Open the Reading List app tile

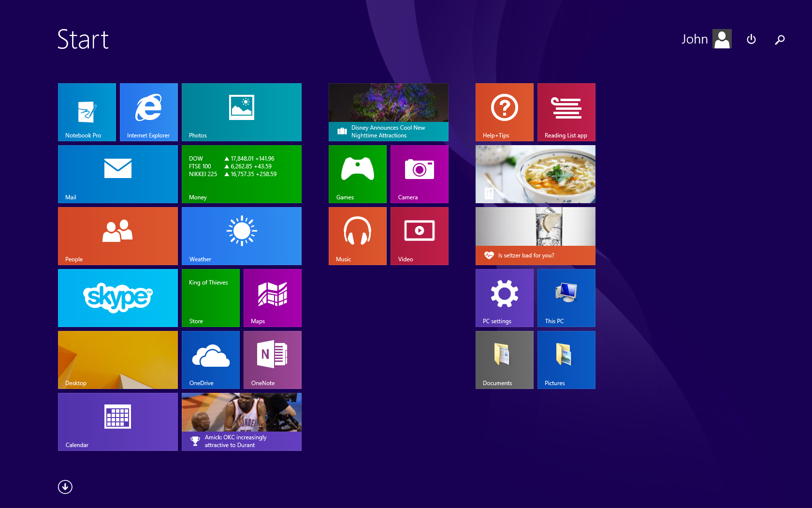tap(566, 112)
